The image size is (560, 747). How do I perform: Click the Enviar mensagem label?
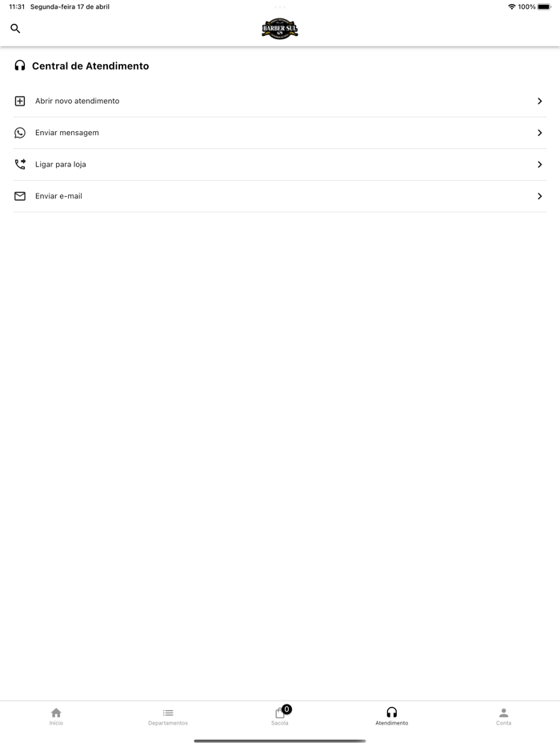pos(67,133)
